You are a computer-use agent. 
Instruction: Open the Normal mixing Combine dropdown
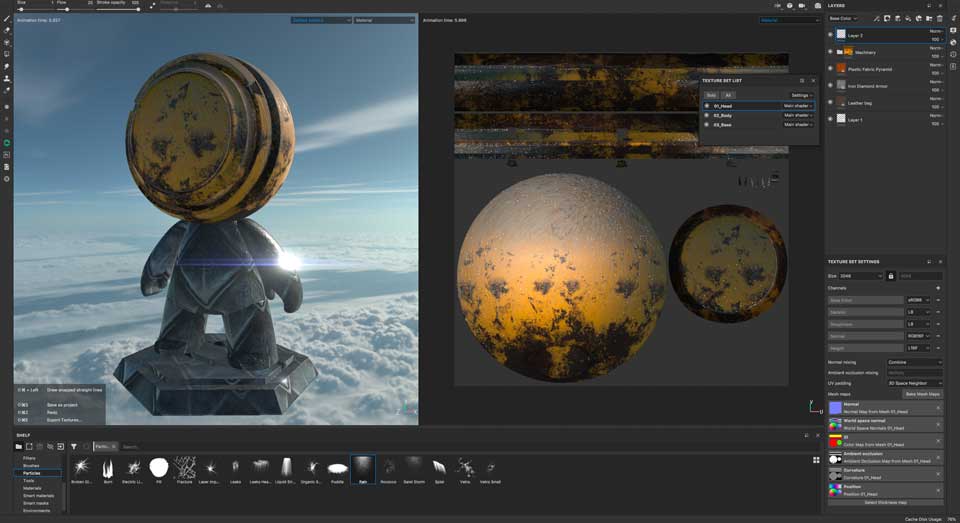pyautogui.click(x=913, y=362)
